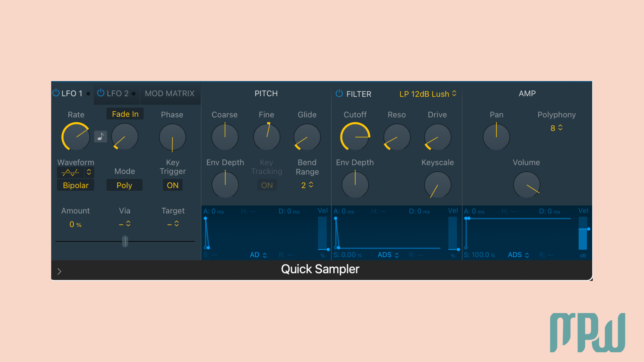Disable the Key Trigger ON toggle
Image resolution: width=644 pixels, height=362 pixels.
(x=172, y=185)
